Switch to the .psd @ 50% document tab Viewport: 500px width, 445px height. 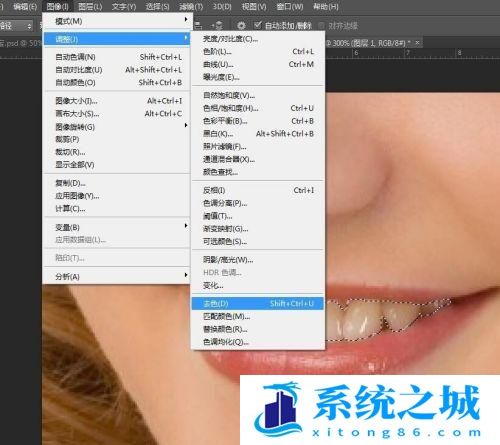(21, 43)
